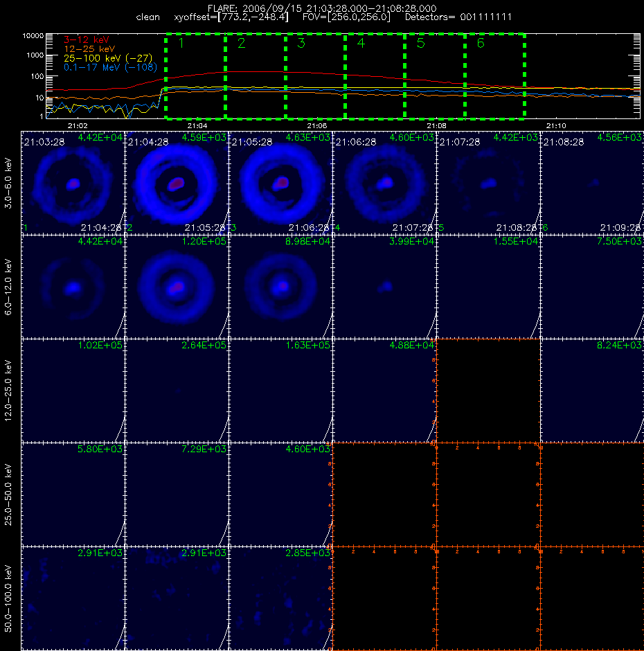The height and width of the screenshot is (651, 644).
Task: Select interval marker 5 in light curve
Action: [420, 43]
